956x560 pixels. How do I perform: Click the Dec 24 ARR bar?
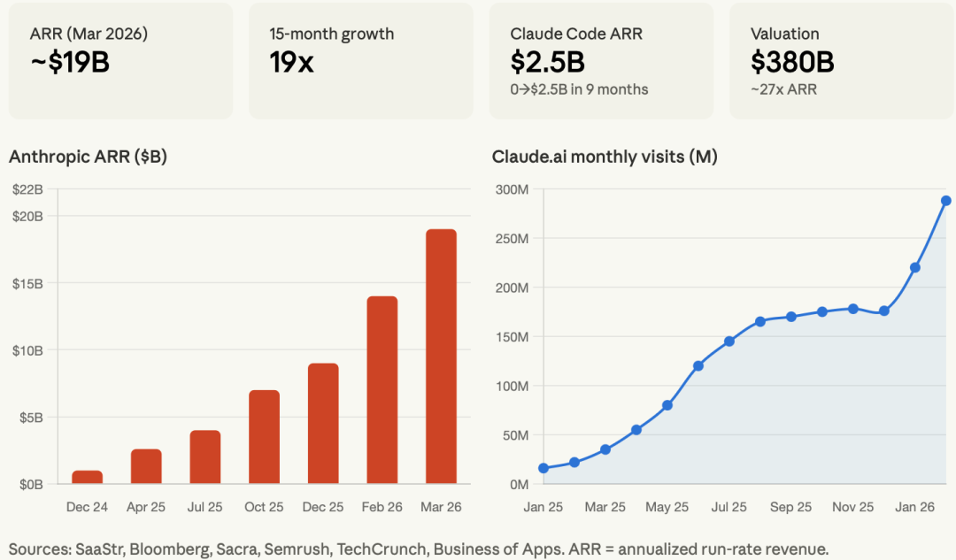point(87,477)
